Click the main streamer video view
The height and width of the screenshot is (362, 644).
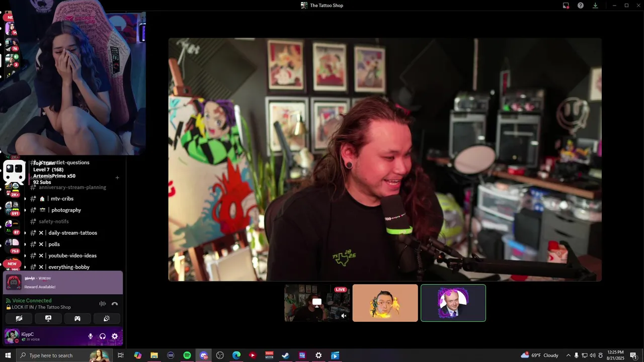click(385, 159)
